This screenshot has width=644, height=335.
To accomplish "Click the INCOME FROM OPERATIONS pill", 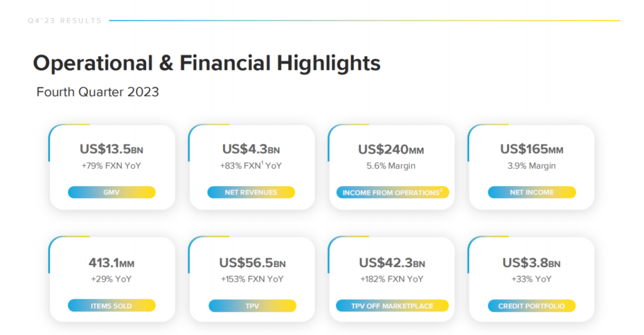I will pyautogui.click(x=392, y=192).
